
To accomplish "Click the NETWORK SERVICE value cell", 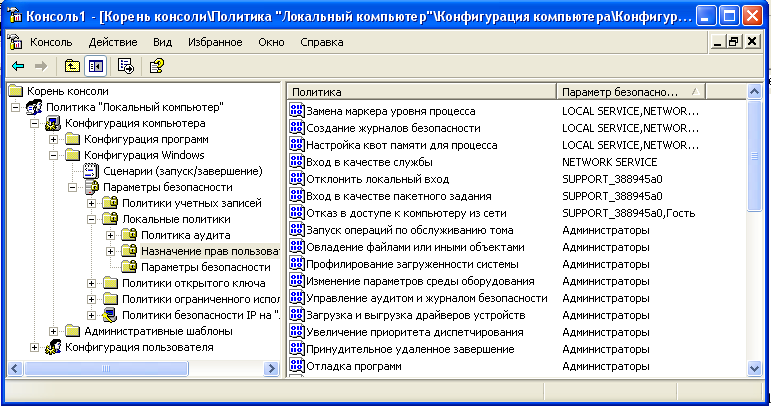I will 610,162.
